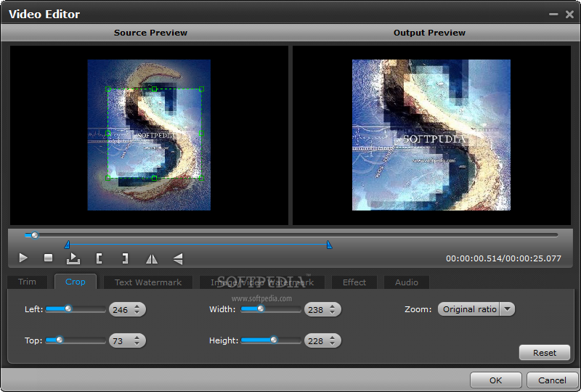581x392 pixels.
Task: Click the timecode 00:00:00.514/00:00:25.077
Action: pyautogui.click(x=503, y=258)
